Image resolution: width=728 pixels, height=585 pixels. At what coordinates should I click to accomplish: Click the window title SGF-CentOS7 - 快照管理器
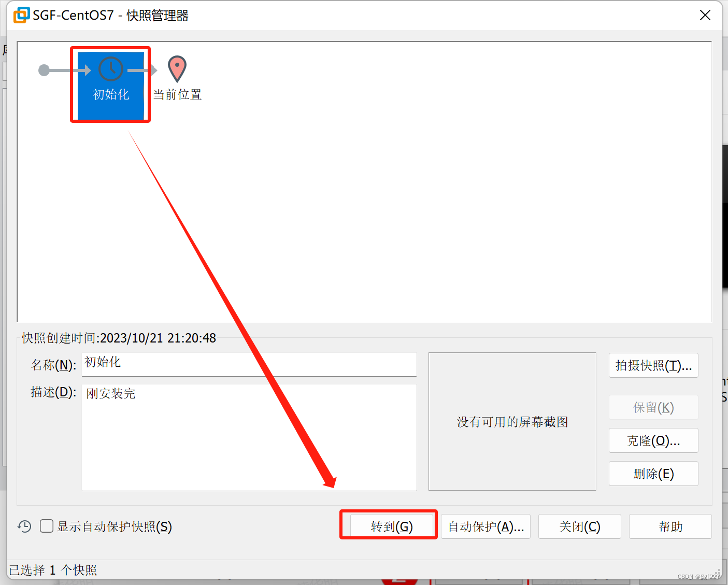pos(110,15)
